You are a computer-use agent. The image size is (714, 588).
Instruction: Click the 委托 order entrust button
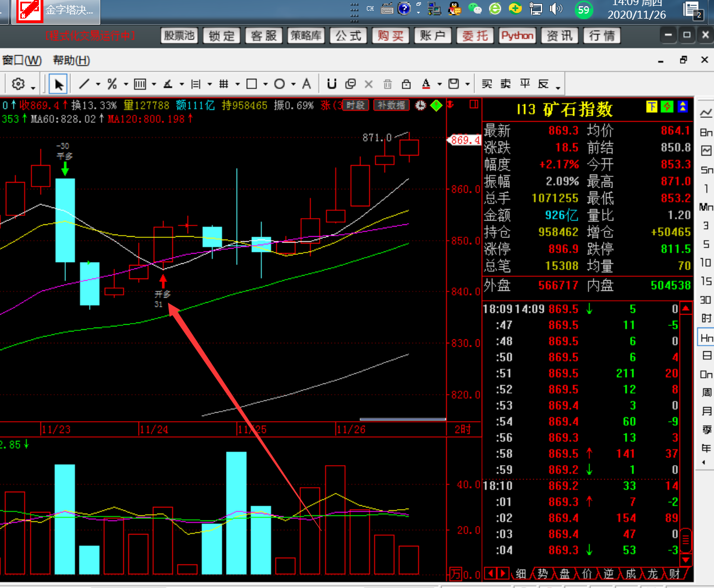coord(475,36)
